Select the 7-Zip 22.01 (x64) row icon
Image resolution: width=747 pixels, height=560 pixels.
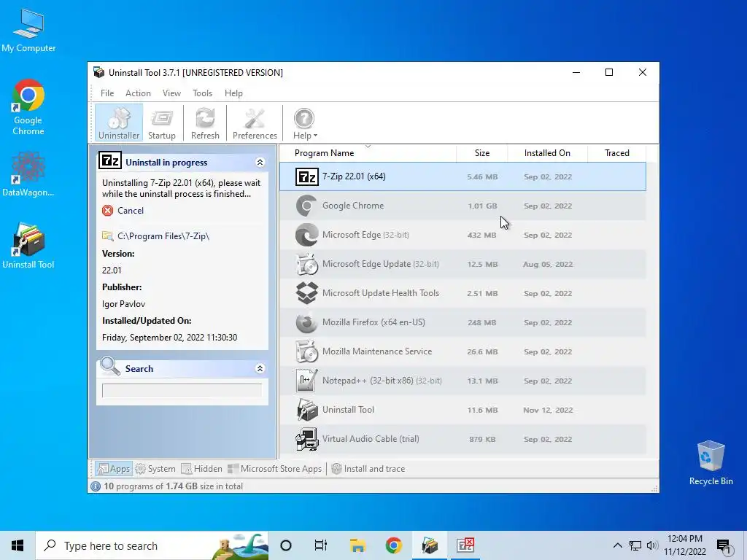point(307,176)
